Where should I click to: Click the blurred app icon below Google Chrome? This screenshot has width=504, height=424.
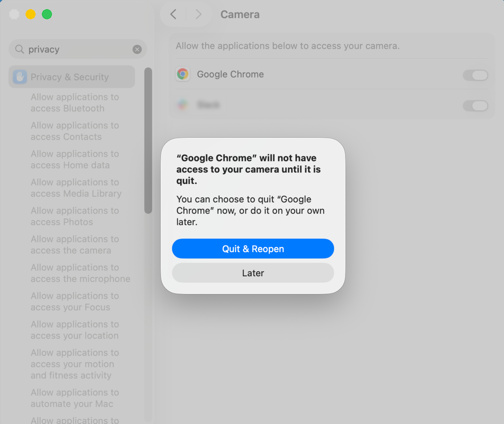pyautogui.click(x=183, y=105)
